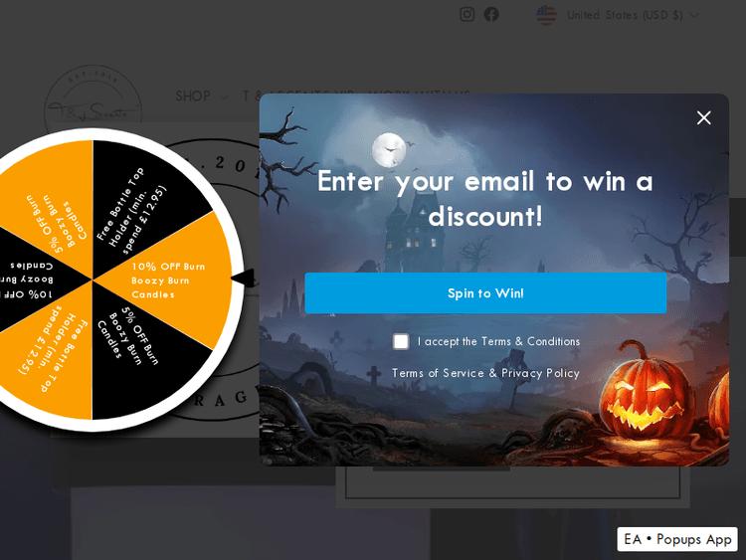Open the Instagram icon link
Screen dimensions: 746x560
[466, 14]
